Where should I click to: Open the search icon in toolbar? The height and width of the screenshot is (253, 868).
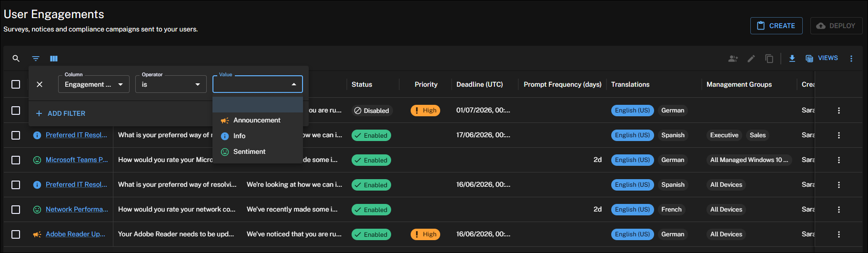pos(16,59)
